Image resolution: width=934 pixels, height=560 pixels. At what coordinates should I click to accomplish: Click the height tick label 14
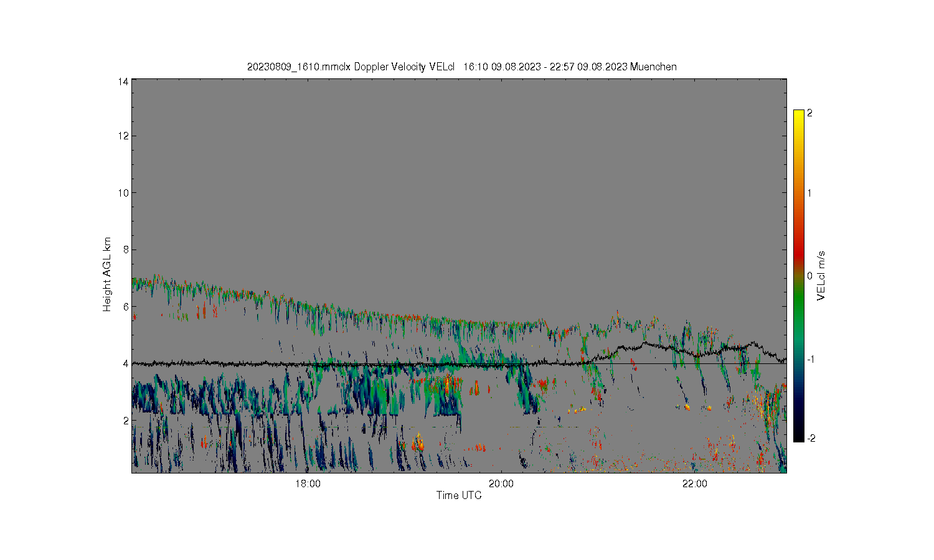123,82
